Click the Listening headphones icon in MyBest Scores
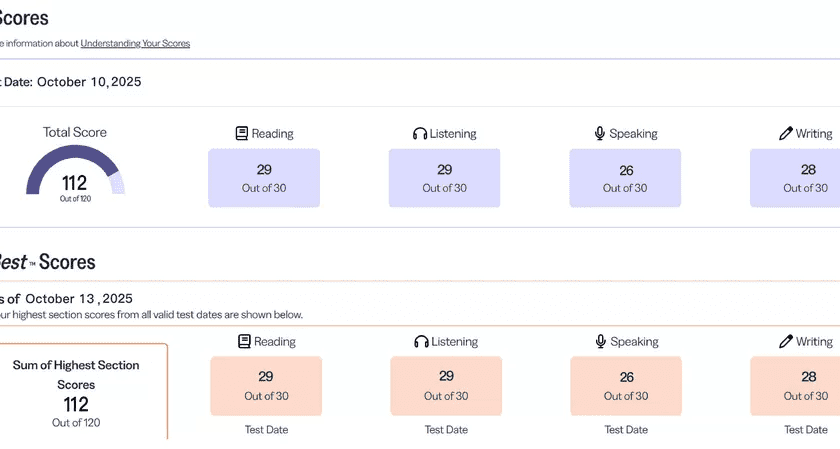840x449 pixels. (x=422, y=341)
